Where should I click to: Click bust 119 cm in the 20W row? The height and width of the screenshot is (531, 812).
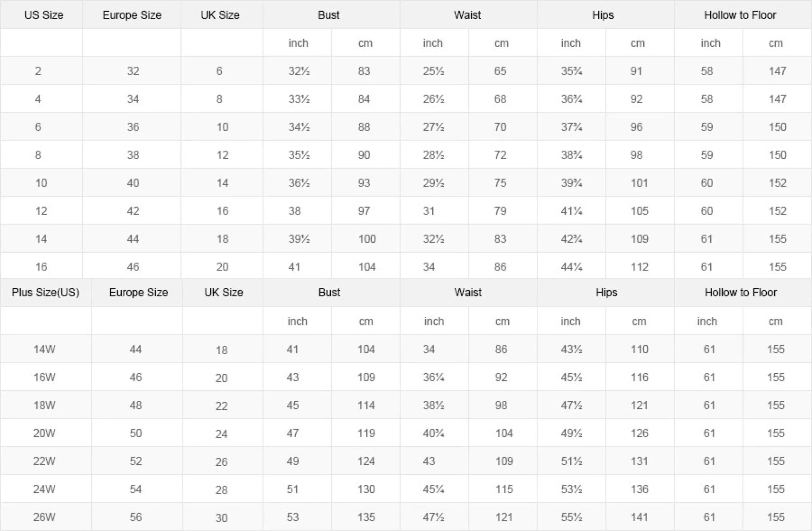pos(366,433)
